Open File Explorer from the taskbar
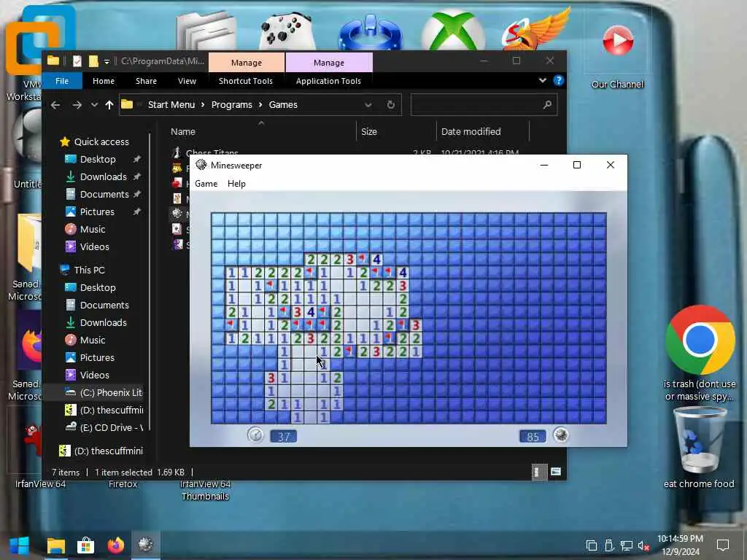Screen dimensions: 747x560 pyautogui.click(x=55, y=545)
